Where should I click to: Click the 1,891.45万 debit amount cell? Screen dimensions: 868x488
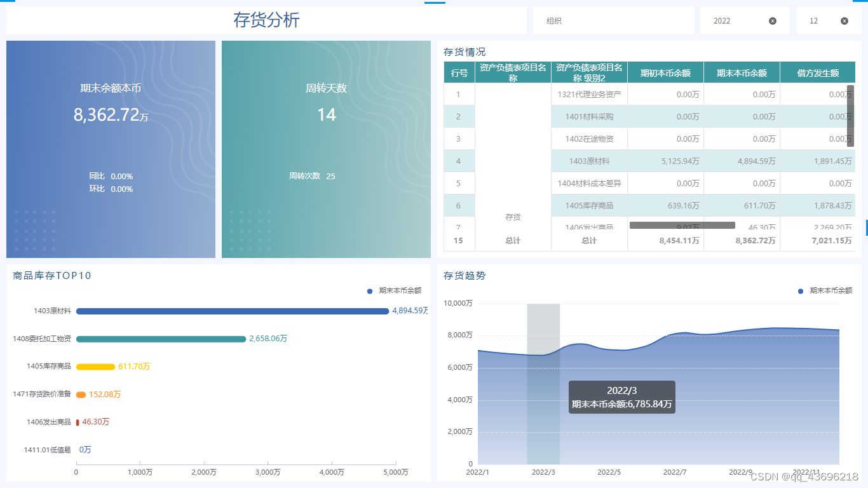(818, 161)
